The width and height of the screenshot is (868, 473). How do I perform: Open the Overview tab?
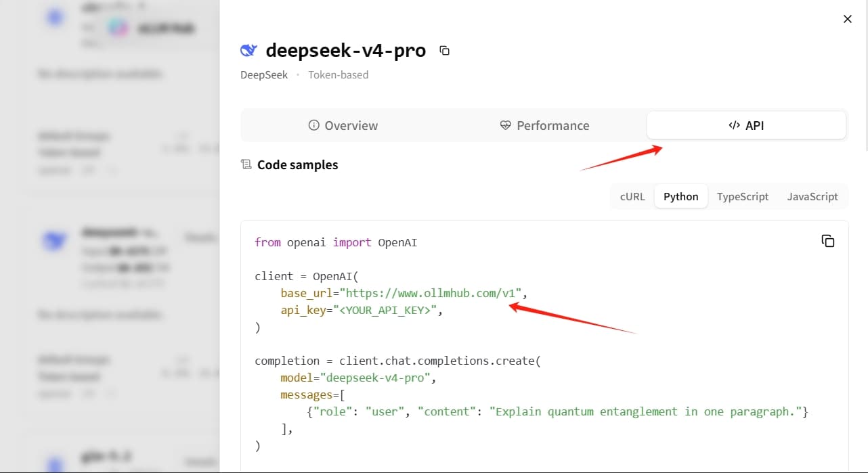(343, 125)
